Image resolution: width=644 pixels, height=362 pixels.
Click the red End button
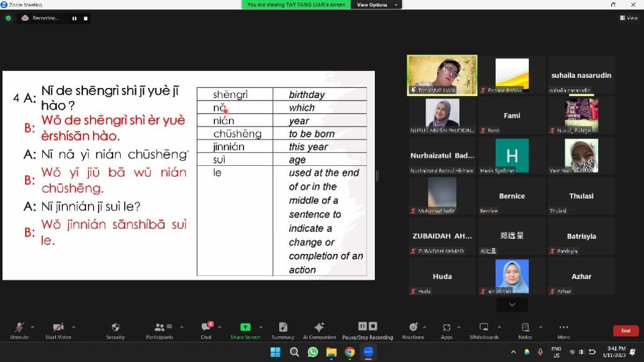[625, 331]
